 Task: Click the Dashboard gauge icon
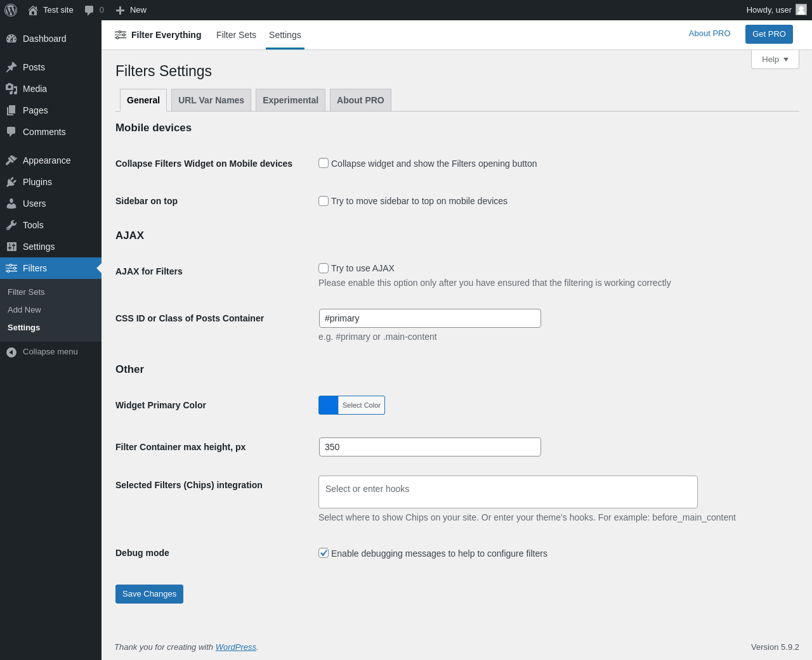(x=11, y=39)
